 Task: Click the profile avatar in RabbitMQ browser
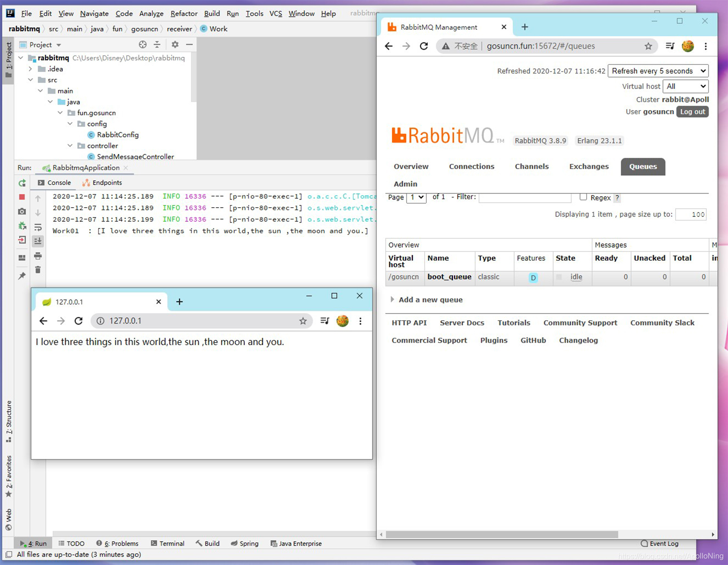[x=688, y=46]
